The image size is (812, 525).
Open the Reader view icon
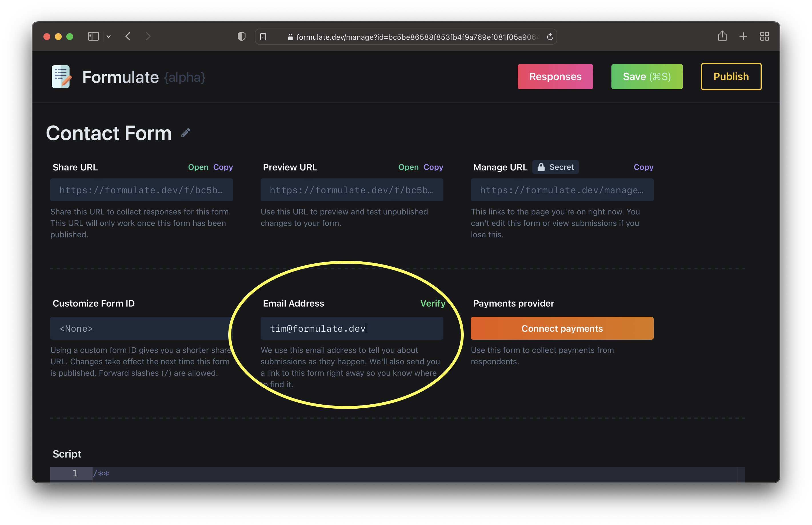(263, 37)
